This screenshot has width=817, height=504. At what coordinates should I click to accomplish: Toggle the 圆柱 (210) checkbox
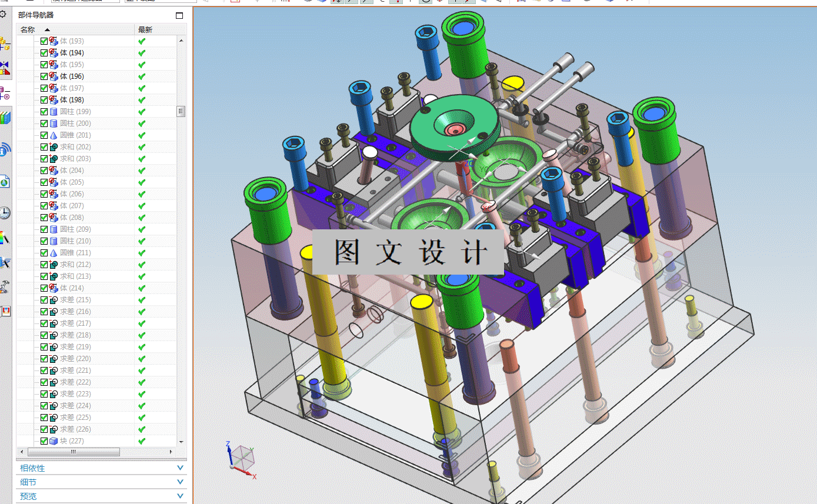(44, 241)
